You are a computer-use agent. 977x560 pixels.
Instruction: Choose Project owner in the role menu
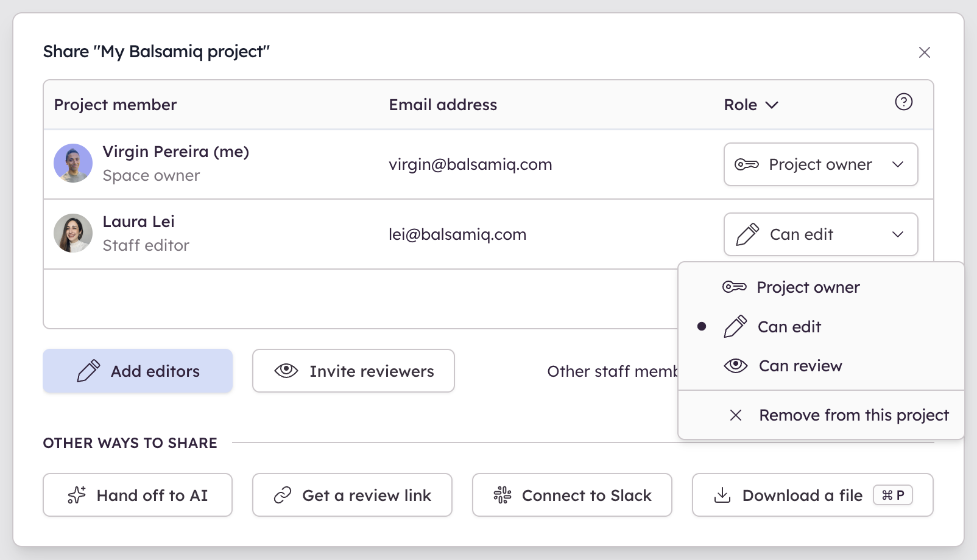coord(820,287)
